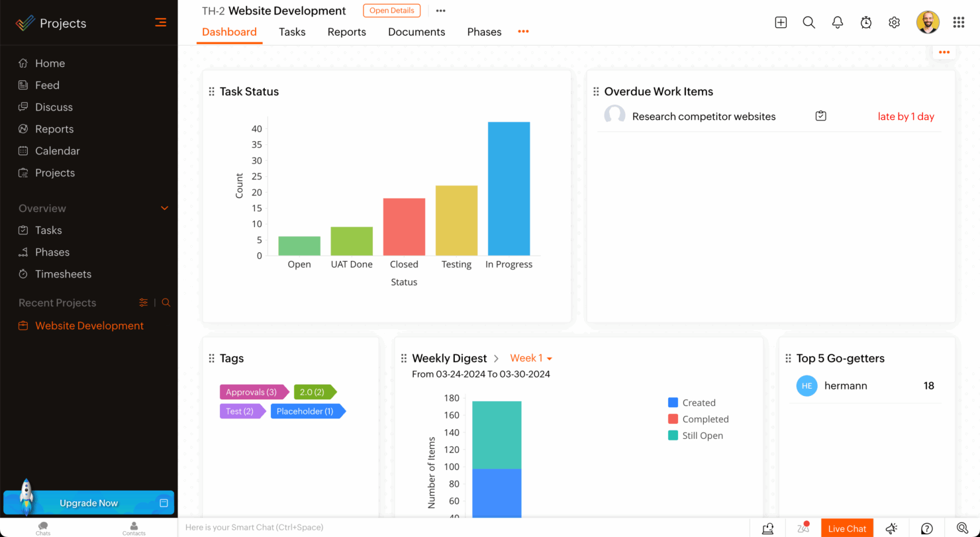Screen dimensions: 980x537
Task: Switch to the Documents tab
Action: point(416,32)
